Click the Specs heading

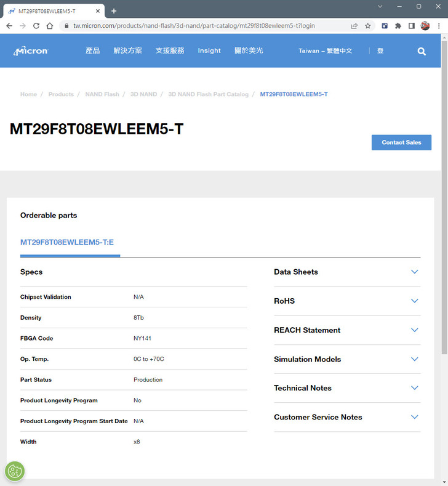click(31, 272)
